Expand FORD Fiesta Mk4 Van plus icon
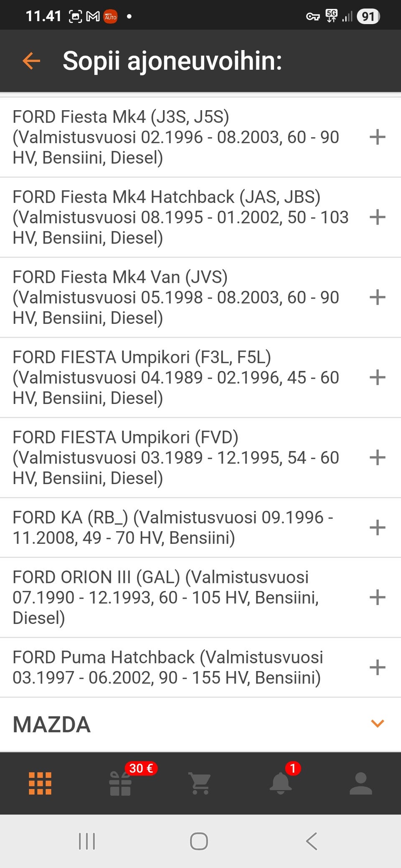401x868 pixels. coord(377,298)
